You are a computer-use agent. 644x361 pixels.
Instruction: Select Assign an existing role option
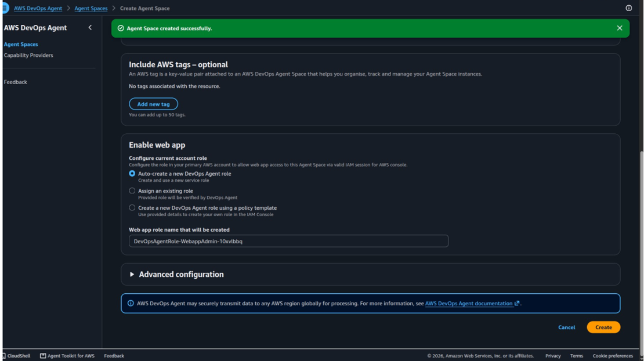tap(132, 191)
